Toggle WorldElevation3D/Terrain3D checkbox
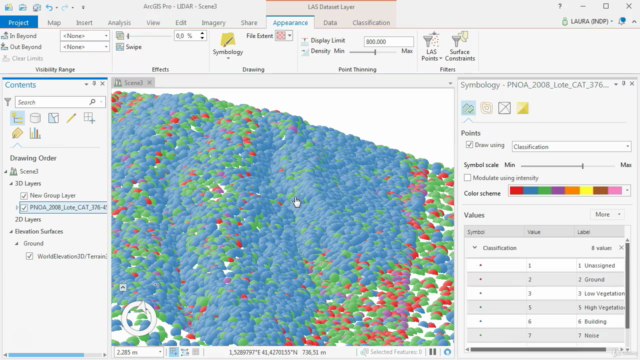This screenshot has height=360, width=640. pos(29,256)
